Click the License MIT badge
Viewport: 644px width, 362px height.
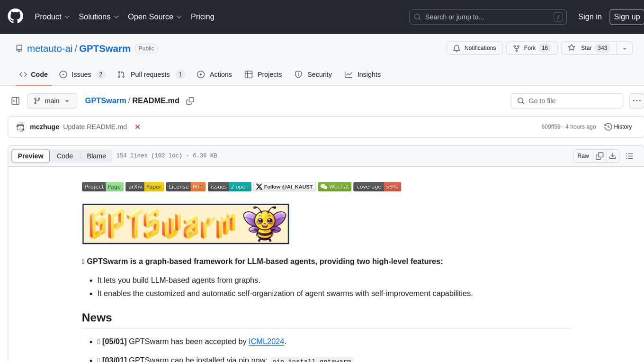pyautogui.click(x=186, y=187)
